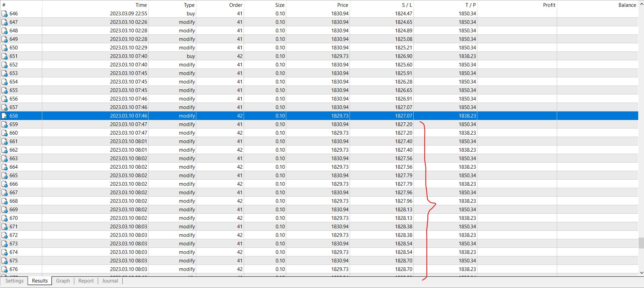Click the document icon for row 652
The width and height of the screenshot is (644, 288).
point(4,65)
